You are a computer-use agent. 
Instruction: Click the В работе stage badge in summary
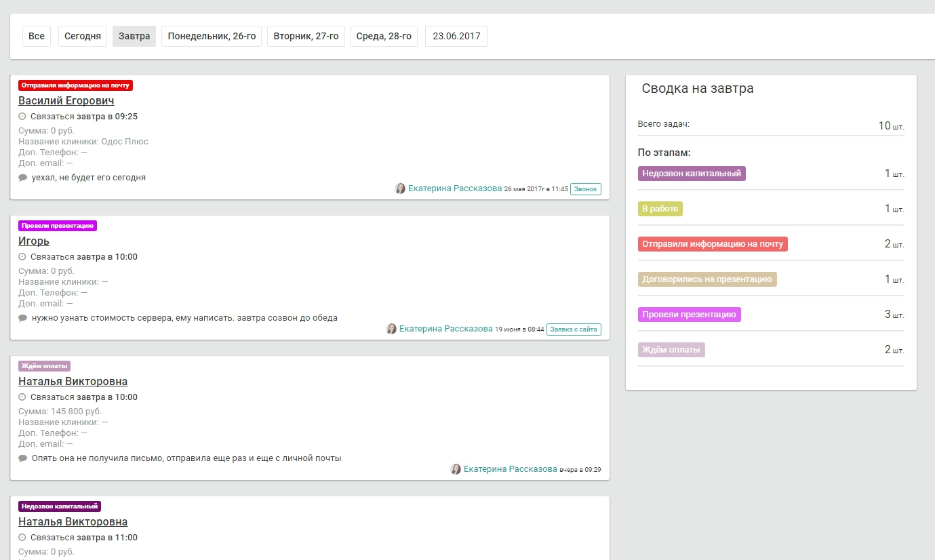pyautogui.click(x=660, y=209)
